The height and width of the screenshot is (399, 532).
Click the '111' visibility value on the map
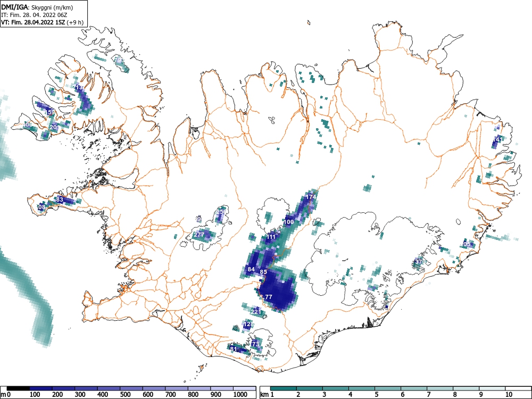271,237
